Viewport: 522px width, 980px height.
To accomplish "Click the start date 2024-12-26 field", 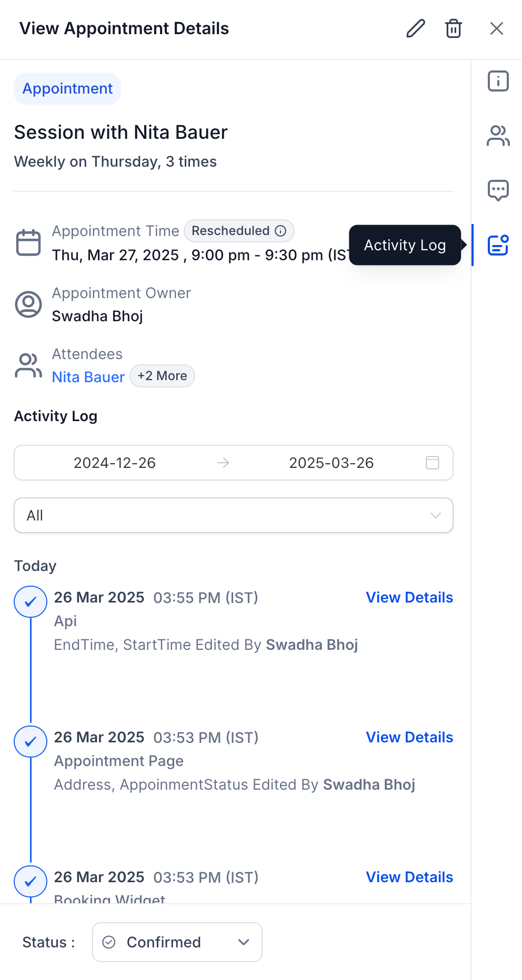I will tap(115, 463).
